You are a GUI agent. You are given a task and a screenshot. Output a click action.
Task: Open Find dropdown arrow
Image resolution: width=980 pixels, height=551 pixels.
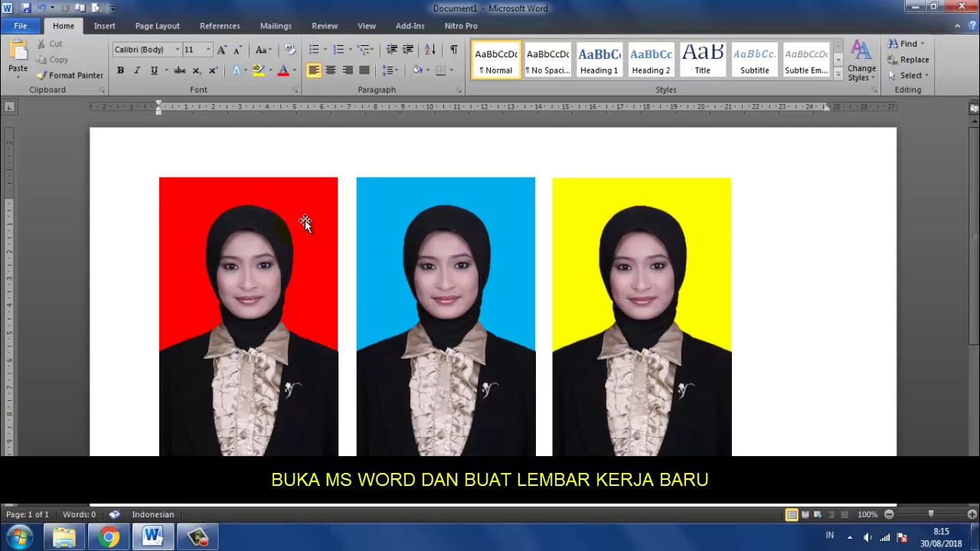(x=923, y=44)
